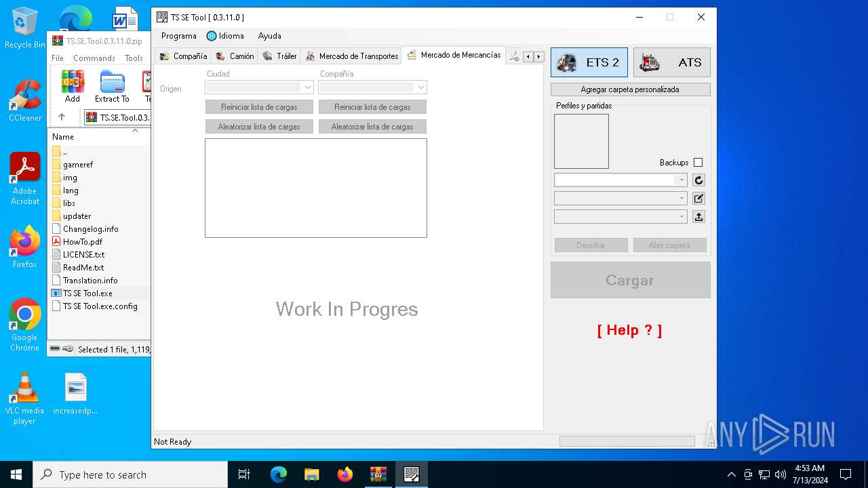
Task: Open the Idioma language menu
Action: point(225,36)
